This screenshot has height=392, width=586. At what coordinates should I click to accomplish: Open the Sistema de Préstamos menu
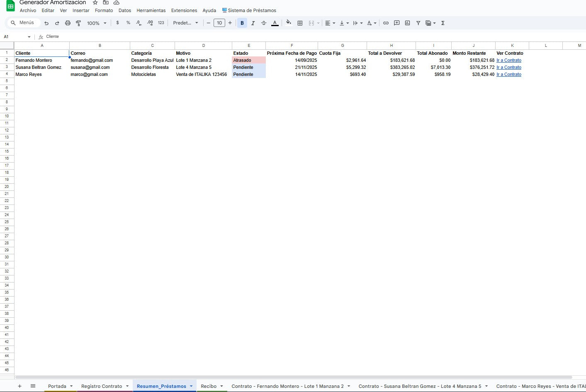[249, 10]
